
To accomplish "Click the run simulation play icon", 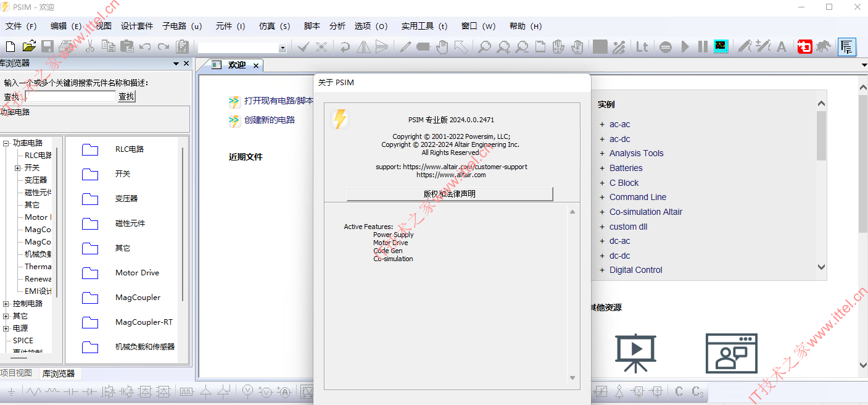I will (685, 47).
